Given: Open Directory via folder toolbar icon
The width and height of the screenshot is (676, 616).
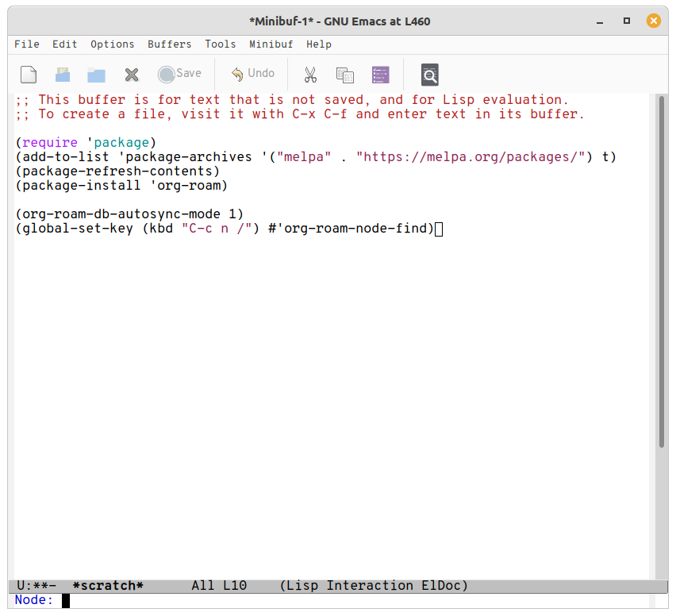Looking at the screenshot, I should click(96, 75).
